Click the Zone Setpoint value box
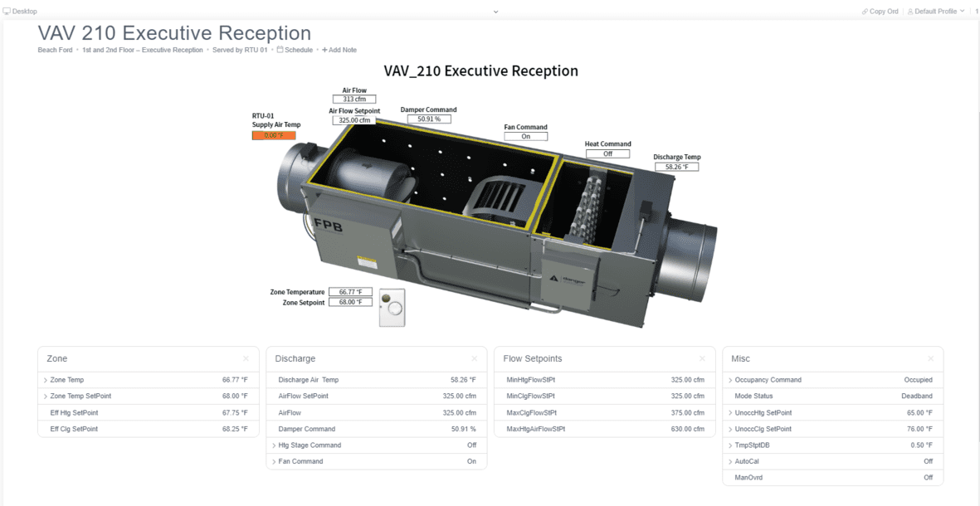This screenshot has width=980, height=506. pos(350,302)
